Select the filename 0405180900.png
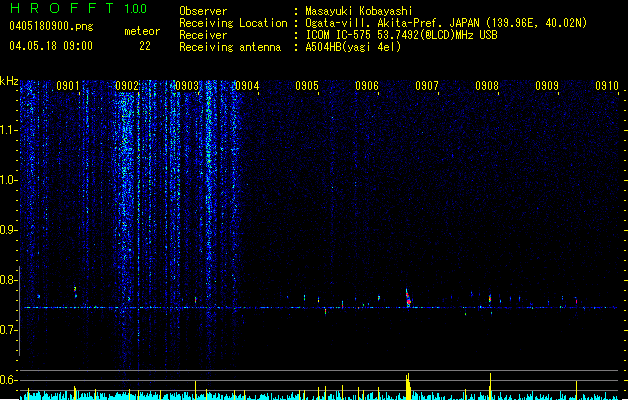This screenshot has height=400, width=629. pos(51,26)
